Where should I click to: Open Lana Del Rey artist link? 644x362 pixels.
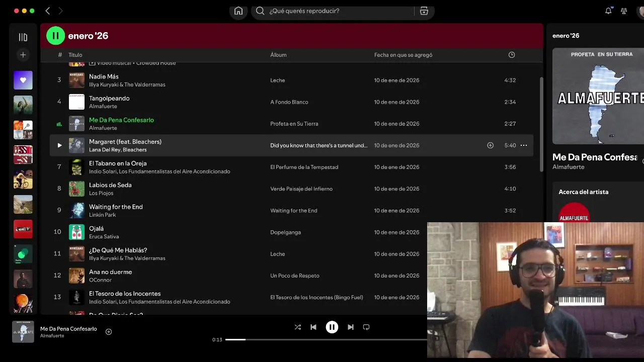point(105,150)
